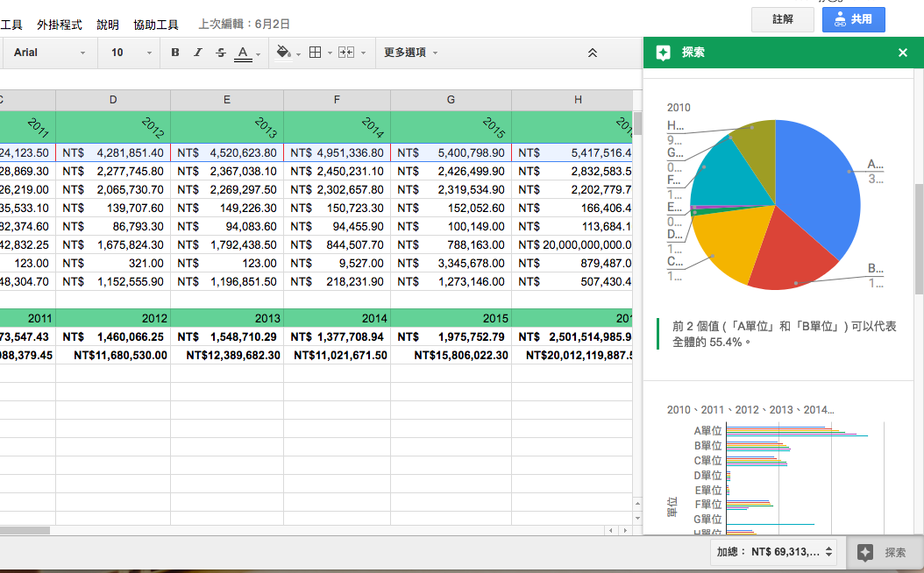Image resolution: width=924 pixels, height=573 pixels.
Task: Expand the borders dropdown arrow
Action: pyautogui.click(x=330, y=53)
